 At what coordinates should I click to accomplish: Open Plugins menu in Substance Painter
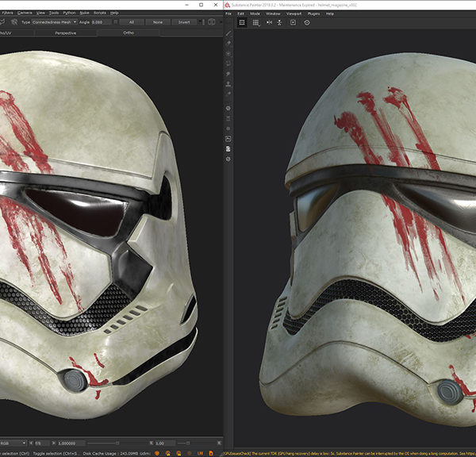[313, 13]
